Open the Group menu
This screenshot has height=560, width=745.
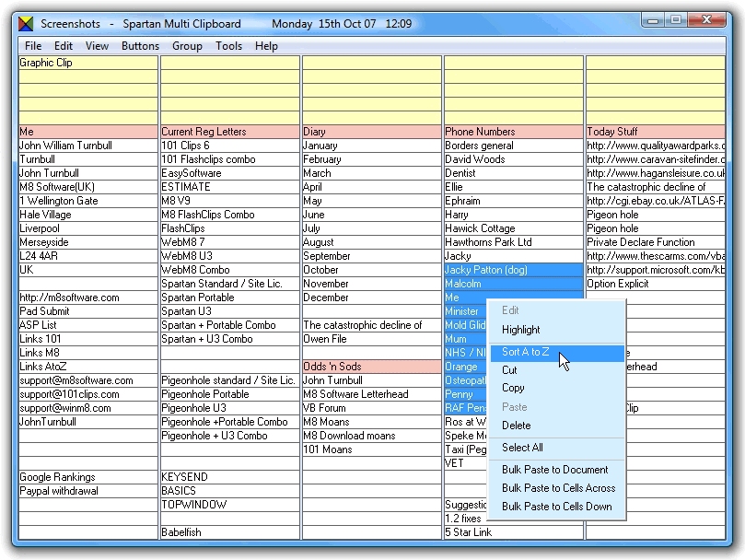(x=187, y=46)
